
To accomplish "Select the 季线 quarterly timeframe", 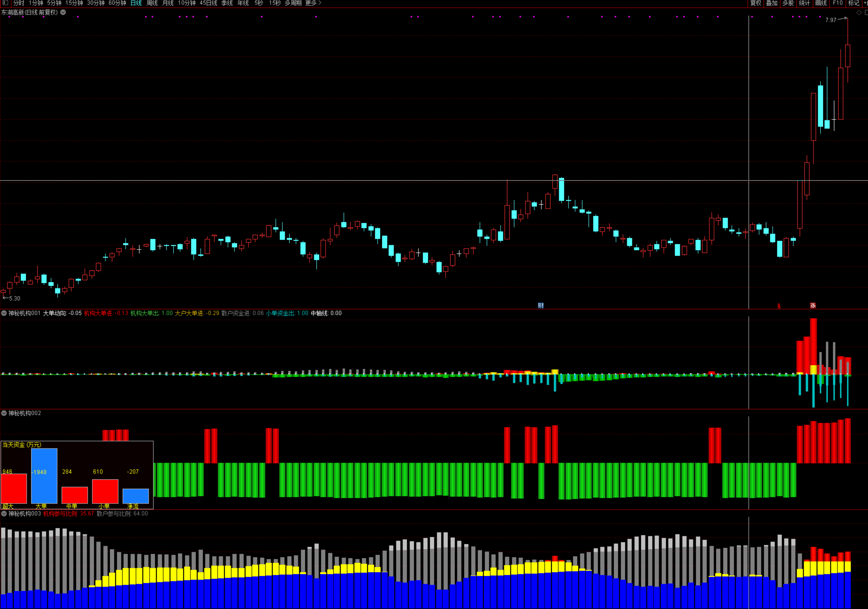I will click(x=227, y=3).
